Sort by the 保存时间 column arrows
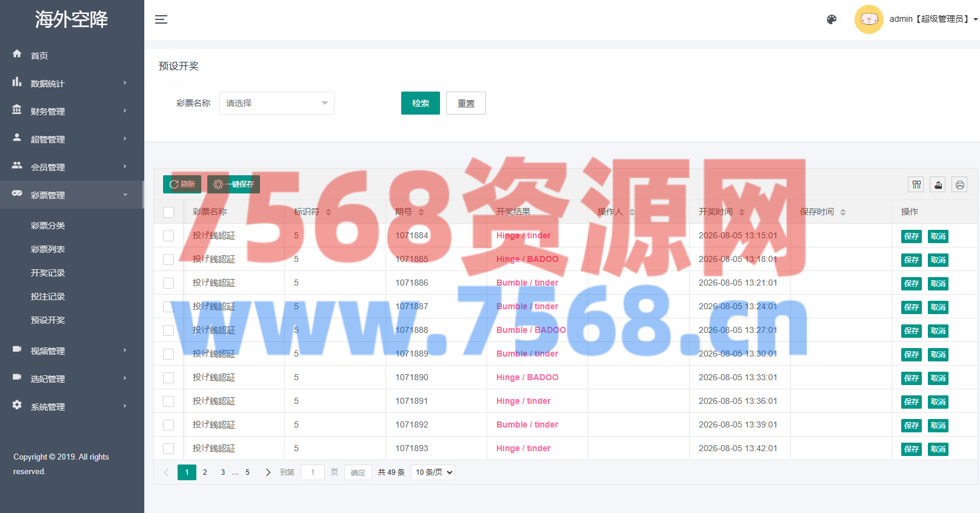Screen dimensions: 980x513 pyautogui.click(x=843, y=212)
